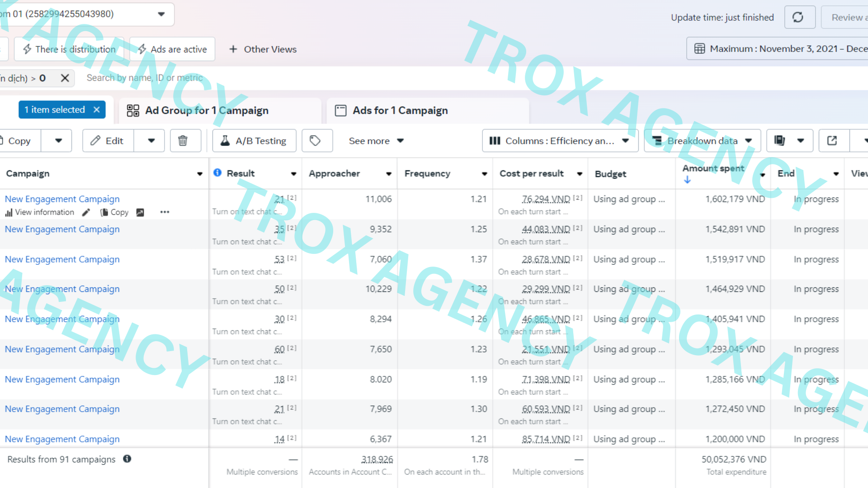The image size is (868, 488).
Task: Open campaign spending 1,285,166 VND
Action: click(62, 380)
